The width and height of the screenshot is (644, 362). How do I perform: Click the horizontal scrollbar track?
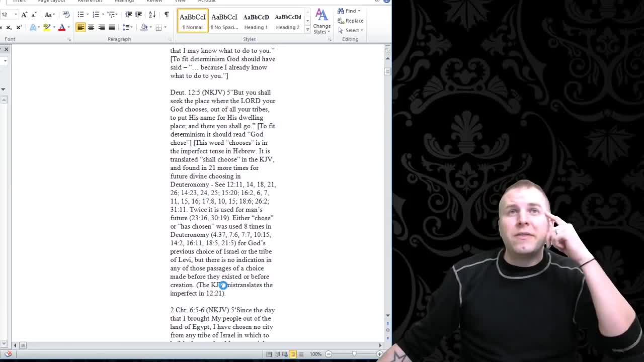[x=197, y=345]
